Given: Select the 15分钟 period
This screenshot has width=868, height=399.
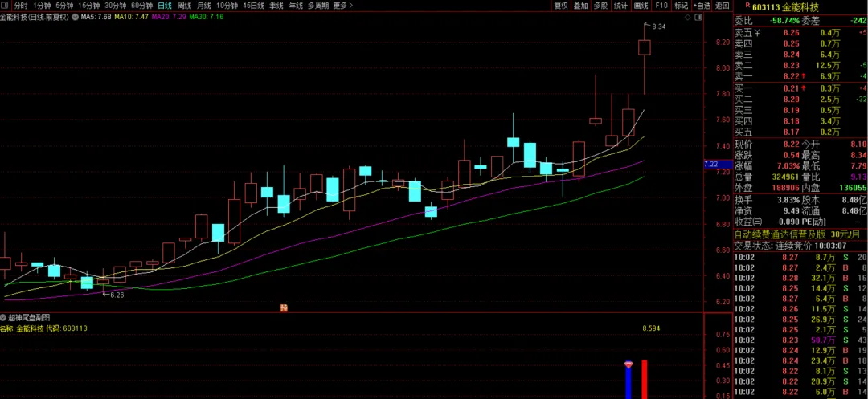Looking at the screenshot, I should 88,6.
